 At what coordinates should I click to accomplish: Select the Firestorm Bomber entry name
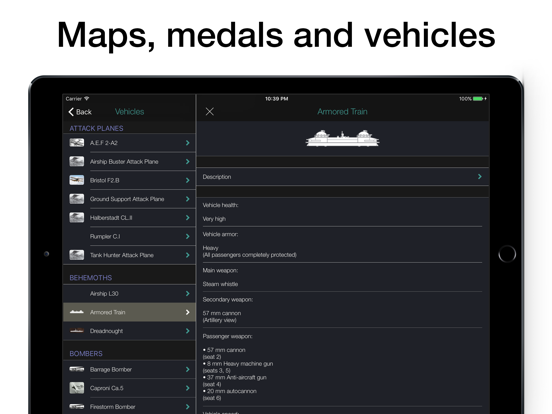click(x=113, y=407)
